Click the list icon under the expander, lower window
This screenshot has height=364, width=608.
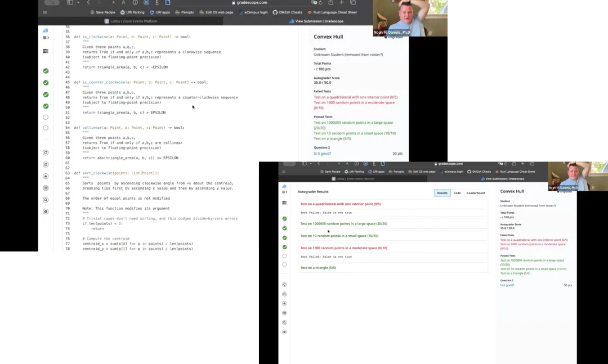(284, 203)
